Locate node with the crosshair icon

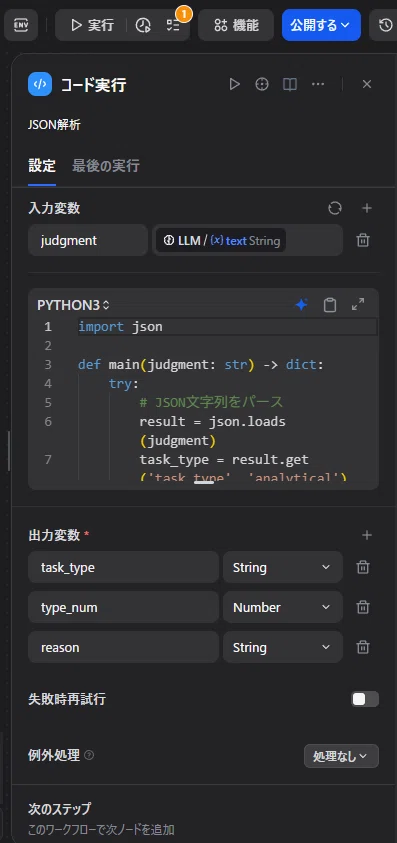[262, 84]
